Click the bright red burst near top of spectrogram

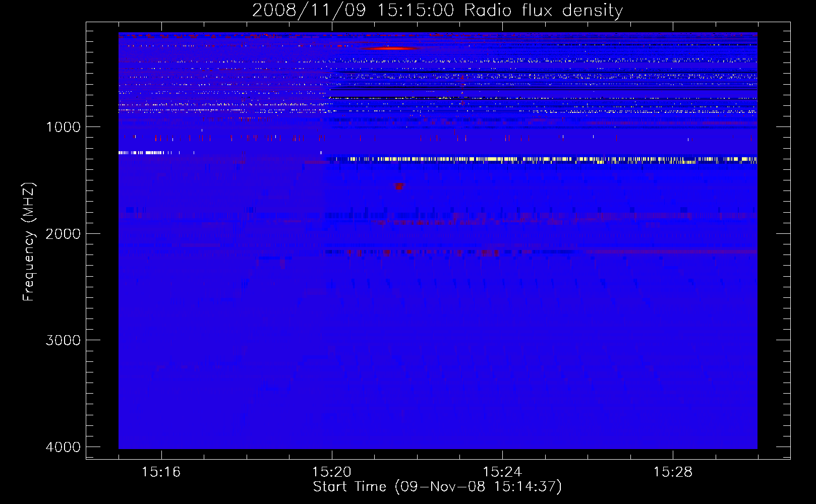[391, 48]
